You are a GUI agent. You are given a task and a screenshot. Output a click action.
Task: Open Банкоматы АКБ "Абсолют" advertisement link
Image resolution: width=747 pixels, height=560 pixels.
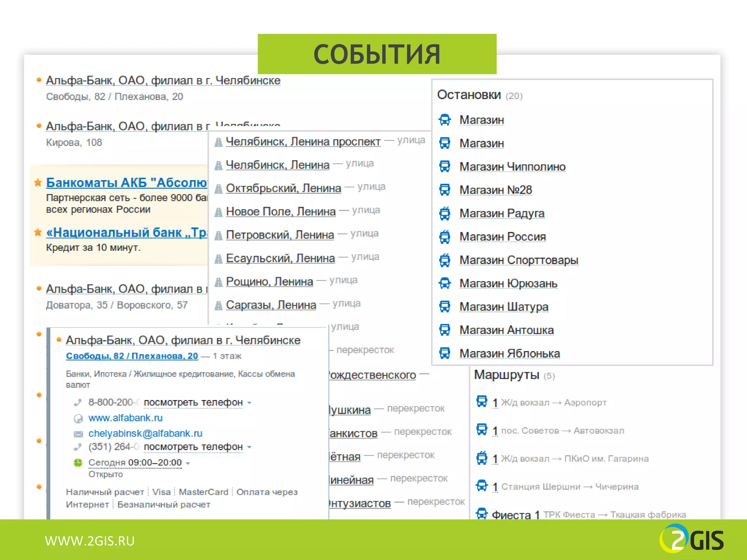point(127,182)
